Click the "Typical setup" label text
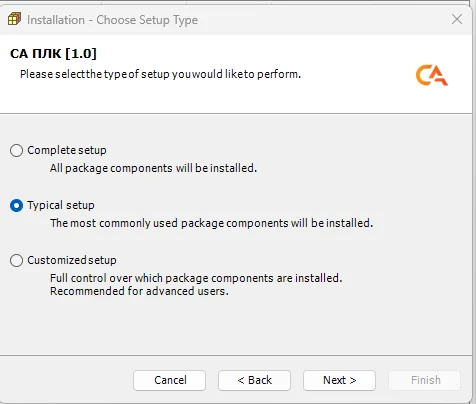Image resolution: width=476 pixels, height=404 pixels. pyautogui.click(x=61, y=205)
